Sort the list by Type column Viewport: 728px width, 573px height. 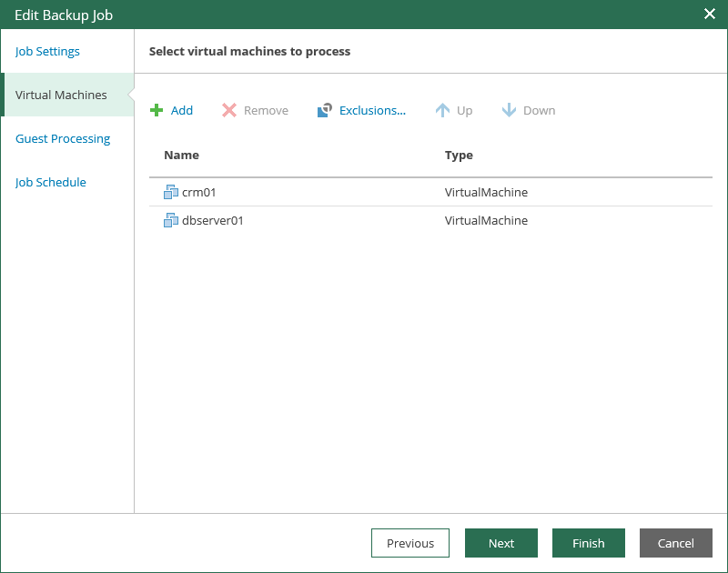tap(459, 156)
